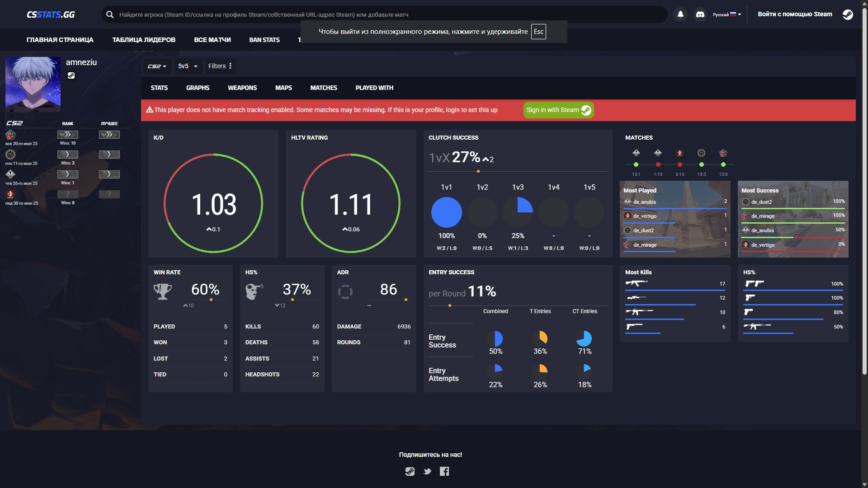Open the Discord icon link

pos(700,14)
